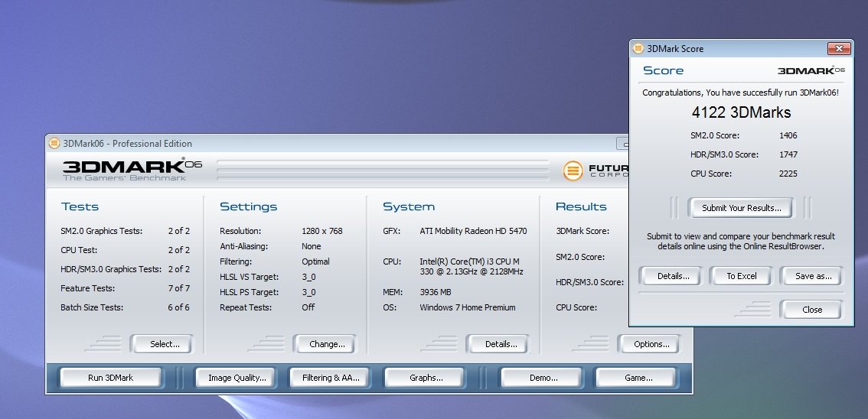Click MEM value 3936 MB

[435, 292]
